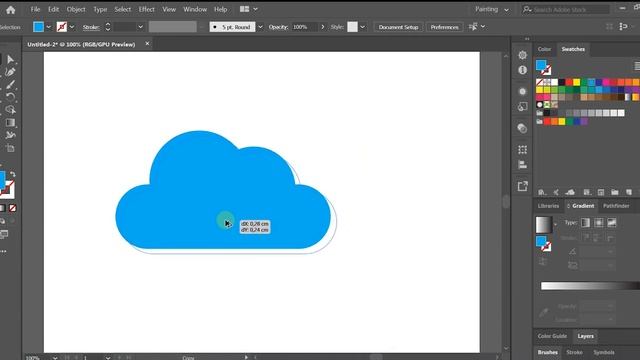This screenshot has height=360, width=640.
Task: Click Stroke label in control bar
Action: [x=91, y=27]
